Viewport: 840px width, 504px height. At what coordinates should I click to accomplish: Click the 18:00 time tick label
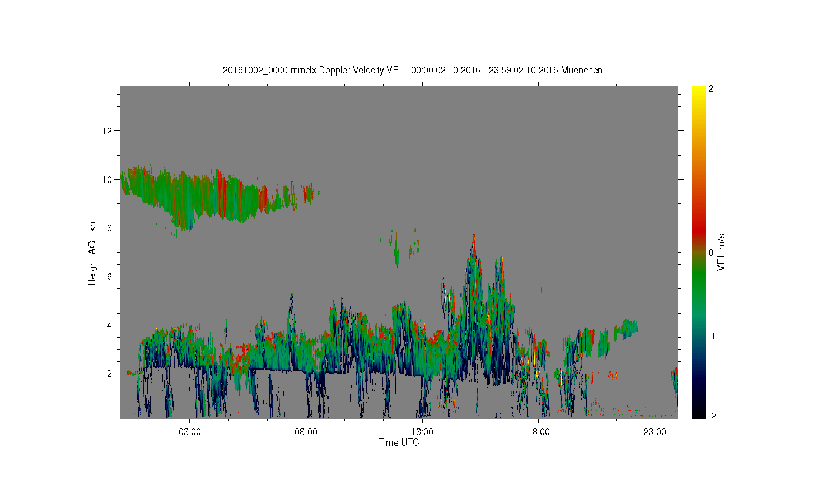(x=539, y=432)
